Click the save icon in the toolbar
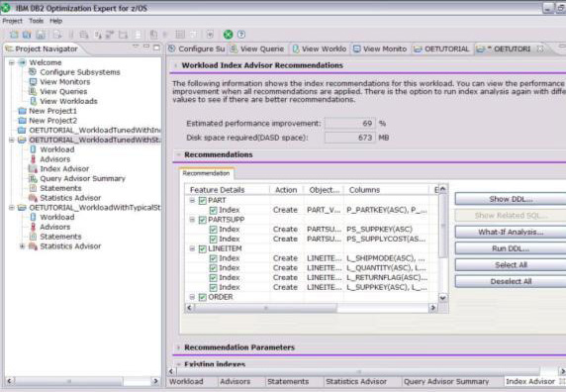The image size is (566, 392). point(41,35)
